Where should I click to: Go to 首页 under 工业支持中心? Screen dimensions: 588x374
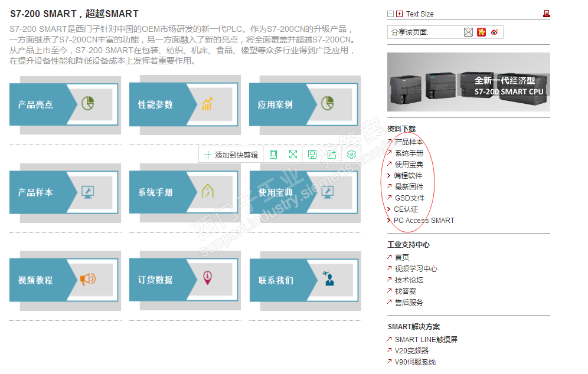(402, 257)
